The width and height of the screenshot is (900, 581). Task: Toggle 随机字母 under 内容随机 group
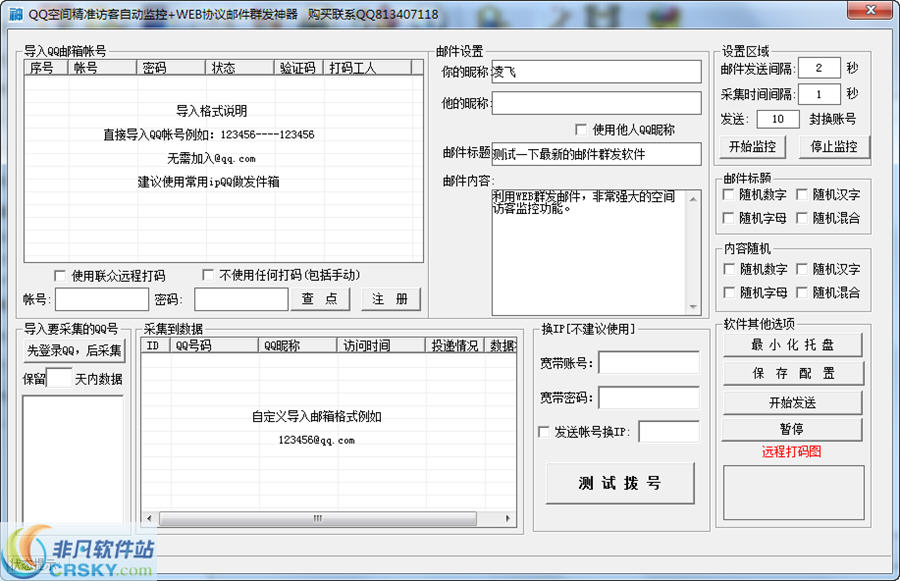tap(728, 292)
